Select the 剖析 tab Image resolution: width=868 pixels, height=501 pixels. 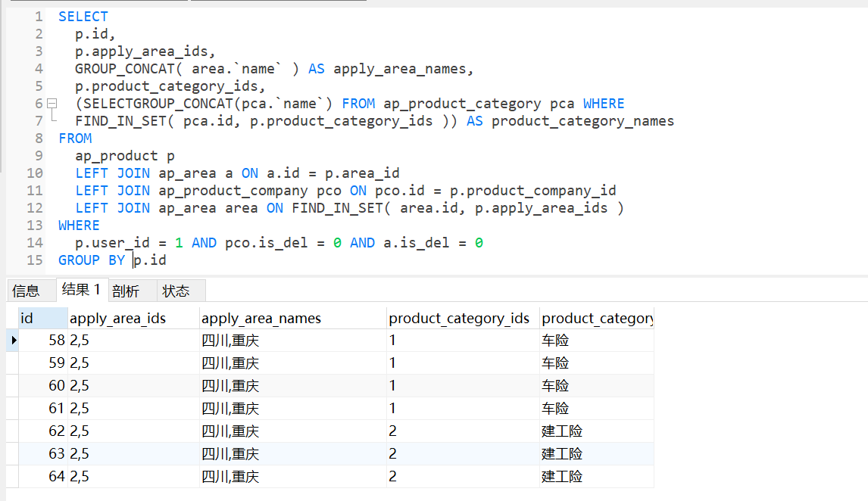click(x=126, y=291)
